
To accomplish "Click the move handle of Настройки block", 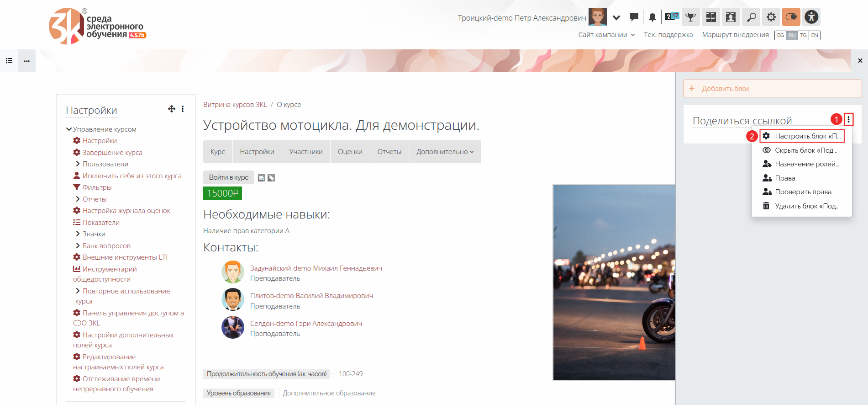I will (x=172, y=109).
